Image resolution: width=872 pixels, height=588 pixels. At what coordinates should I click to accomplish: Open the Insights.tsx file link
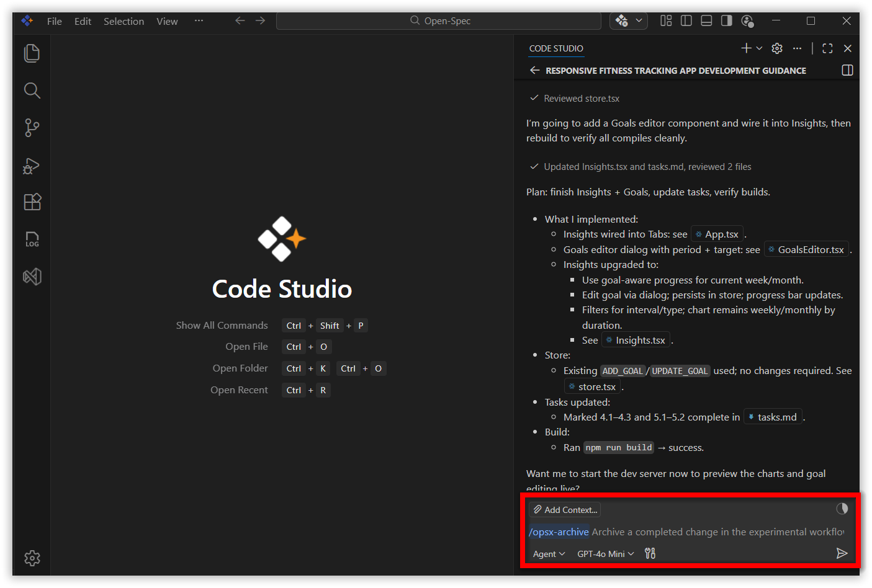click(636, 341)
